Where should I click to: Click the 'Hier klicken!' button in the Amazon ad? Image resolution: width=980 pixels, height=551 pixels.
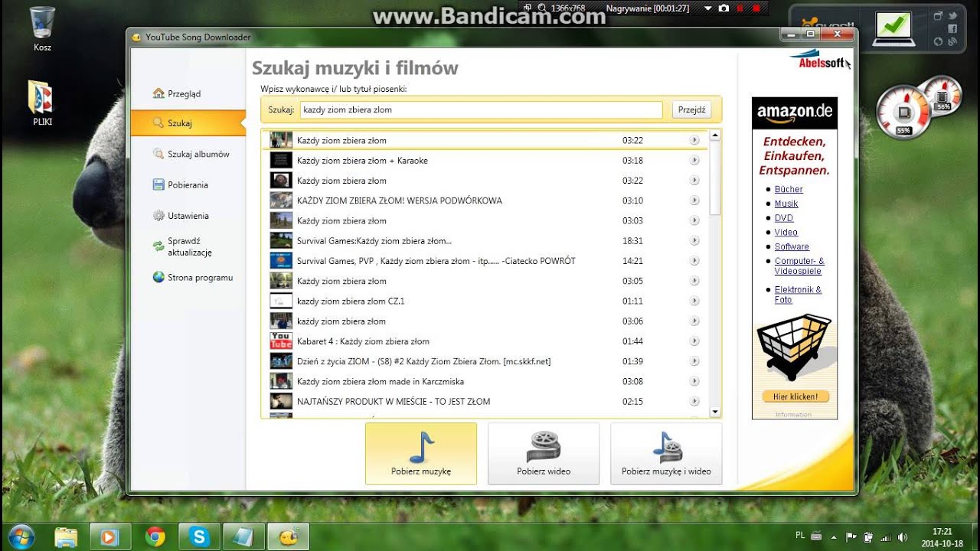[x=795, y=396]
